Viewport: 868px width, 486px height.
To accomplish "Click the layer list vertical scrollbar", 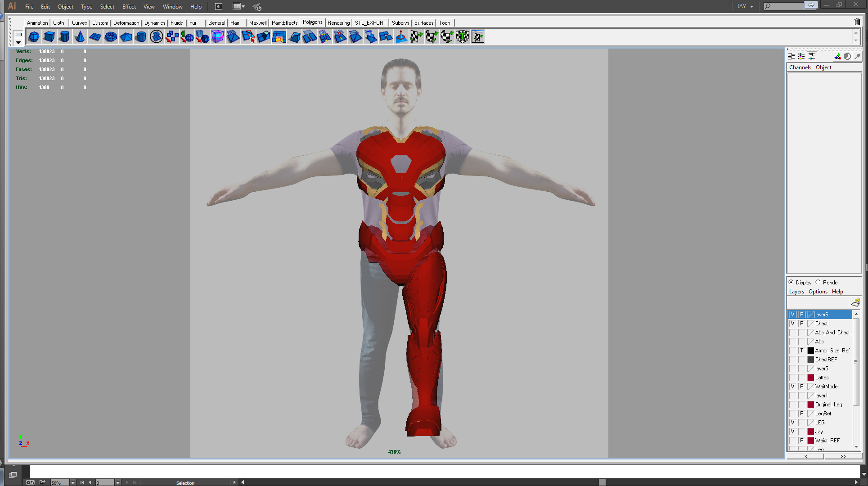I will pos(856,362).
